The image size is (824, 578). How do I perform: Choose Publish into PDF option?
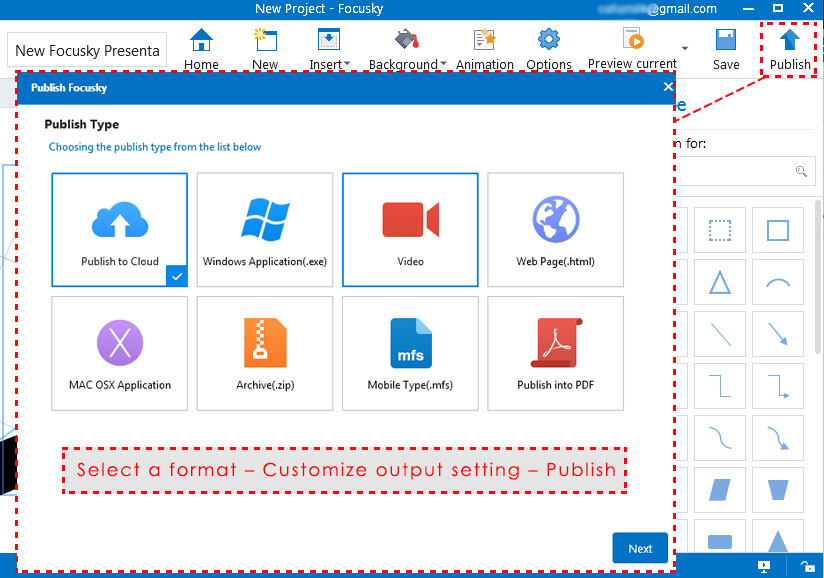coord(555,353)
